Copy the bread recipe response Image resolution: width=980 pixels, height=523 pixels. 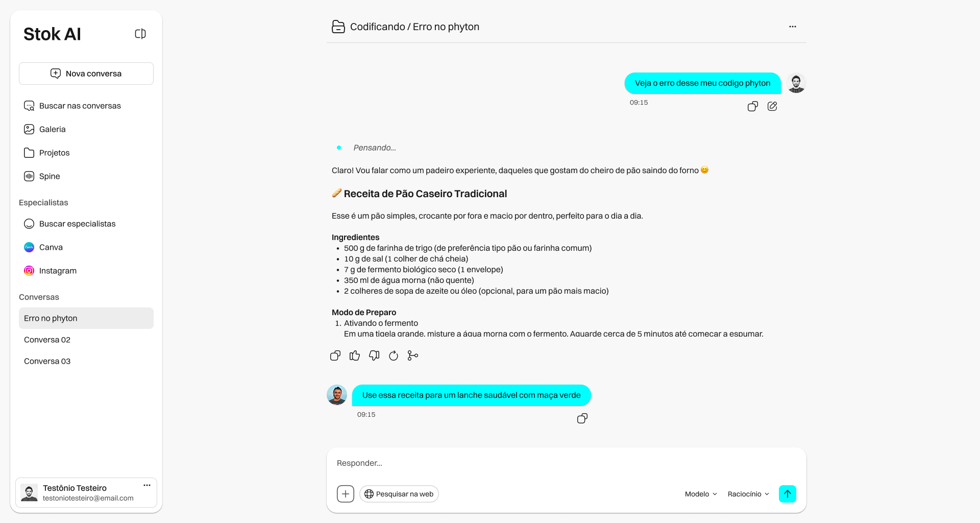tap(335, 355)
